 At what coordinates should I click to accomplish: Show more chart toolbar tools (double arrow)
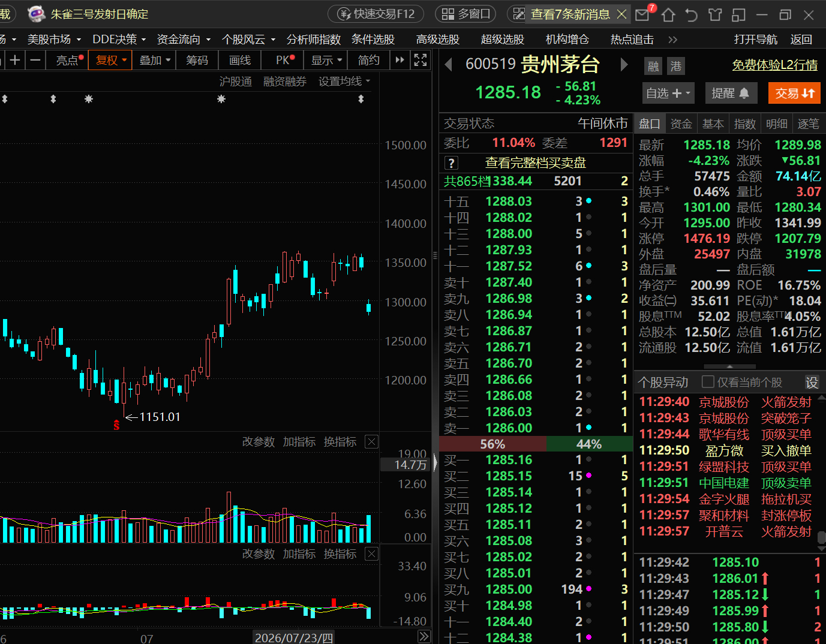[400, 60]
